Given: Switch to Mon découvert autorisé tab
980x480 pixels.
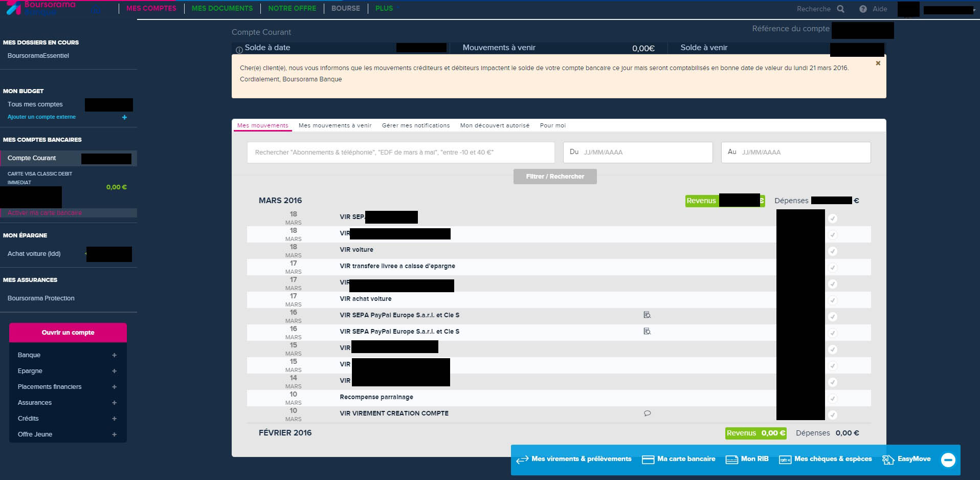Looking at the screenshot, I should (x=495, y=125).
